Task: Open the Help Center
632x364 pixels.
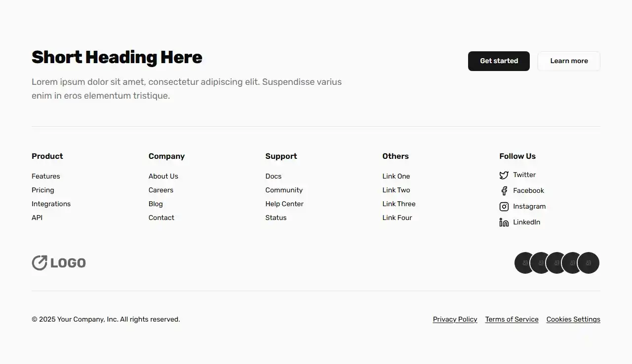Action: (x=284, y=204)
